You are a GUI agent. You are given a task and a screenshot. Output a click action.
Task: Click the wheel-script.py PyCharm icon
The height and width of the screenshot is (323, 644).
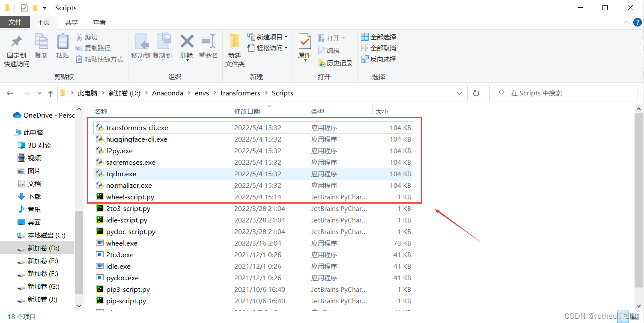tap(99, 197)
